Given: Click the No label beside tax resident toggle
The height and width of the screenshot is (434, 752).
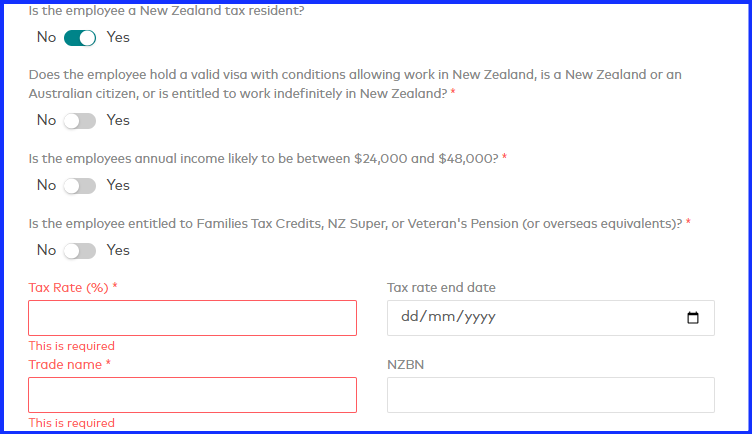Looking at the screenshot, I should [x=47, y=37].
